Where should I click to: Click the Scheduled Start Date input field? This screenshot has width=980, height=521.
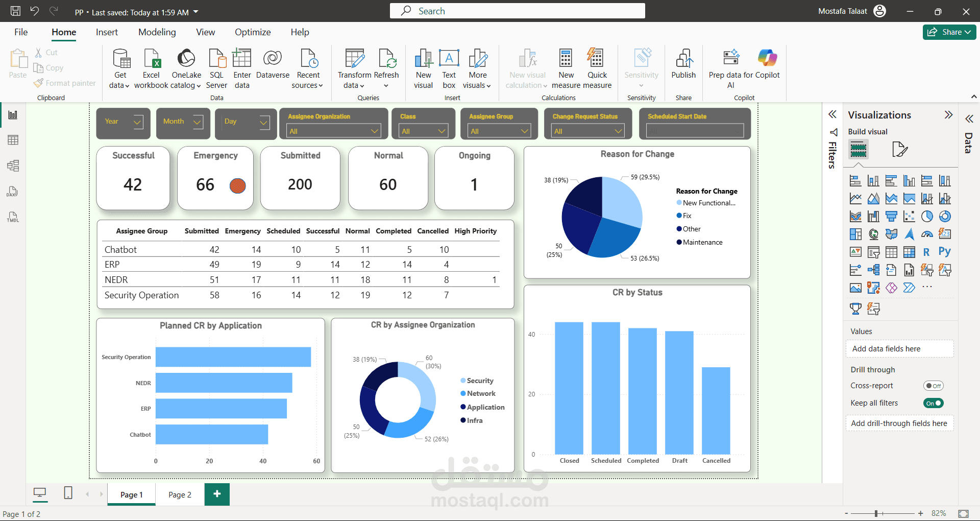point(695,131)
